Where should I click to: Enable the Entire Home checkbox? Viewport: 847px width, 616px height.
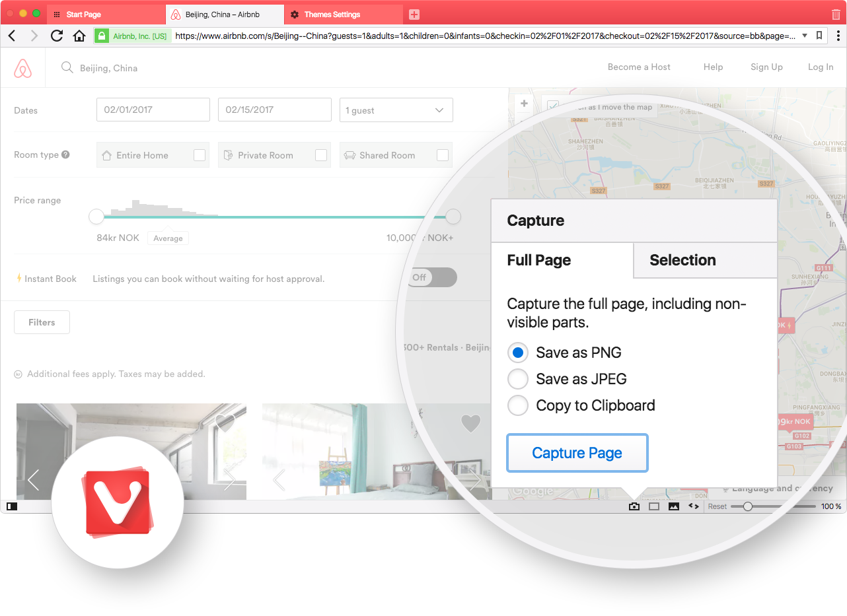point(199,154)
